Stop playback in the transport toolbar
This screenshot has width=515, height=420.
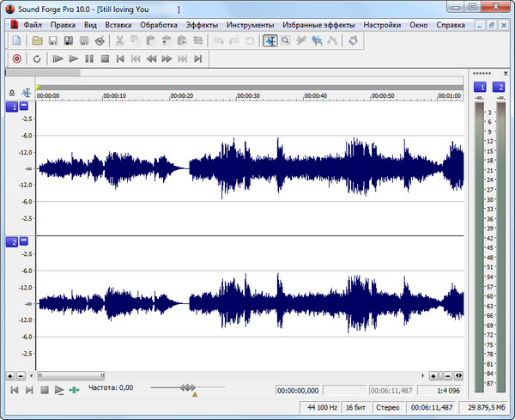(x=104, y=58)
